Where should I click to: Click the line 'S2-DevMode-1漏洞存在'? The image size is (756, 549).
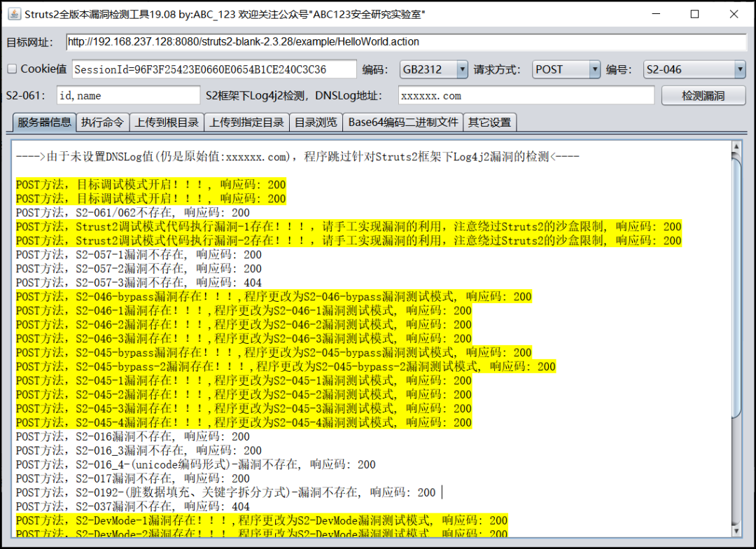click(x=261, y=520)
